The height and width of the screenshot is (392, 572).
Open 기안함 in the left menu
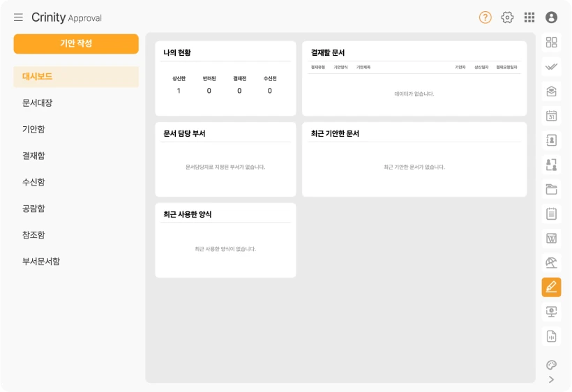[x=33, y=129]
